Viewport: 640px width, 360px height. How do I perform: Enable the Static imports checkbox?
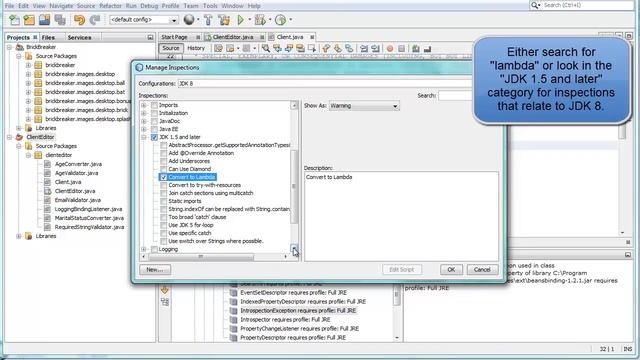[163, 201]
